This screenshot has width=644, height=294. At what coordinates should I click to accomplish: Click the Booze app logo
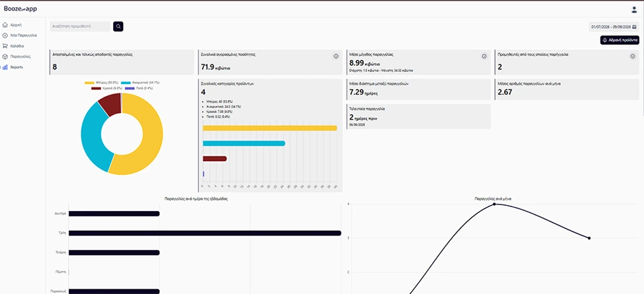tap(20, 9)
